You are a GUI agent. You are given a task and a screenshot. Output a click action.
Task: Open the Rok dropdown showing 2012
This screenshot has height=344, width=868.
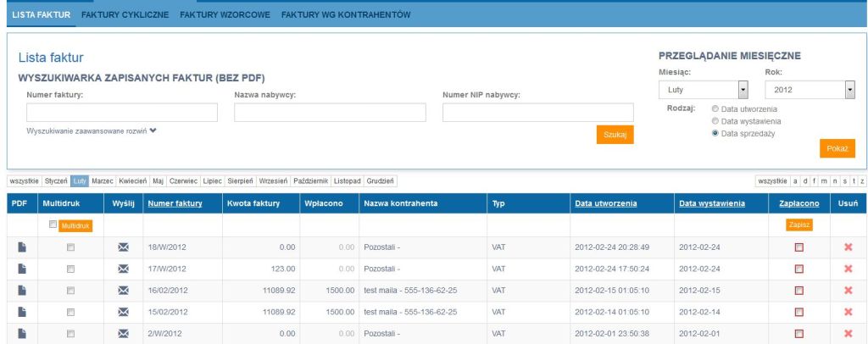[x=810, y=90]
